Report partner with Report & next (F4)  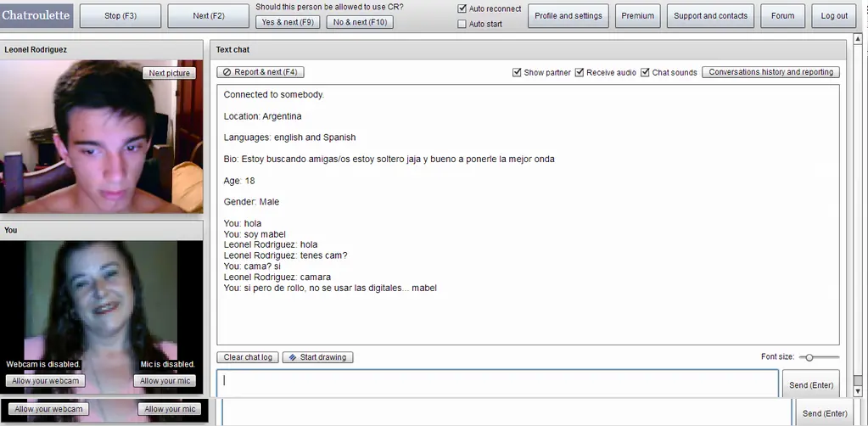pyautogui.click(x=260, y=72)
